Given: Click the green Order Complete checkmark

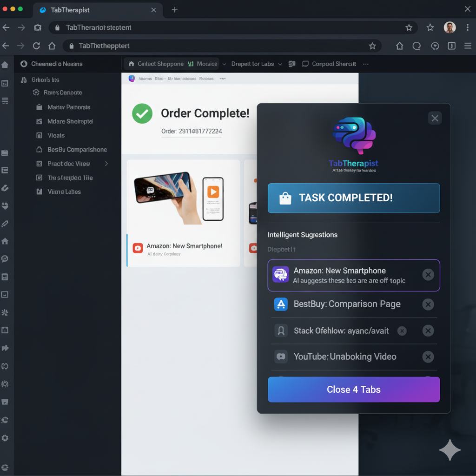Looking at the screenshot, I should pos(142,113).
